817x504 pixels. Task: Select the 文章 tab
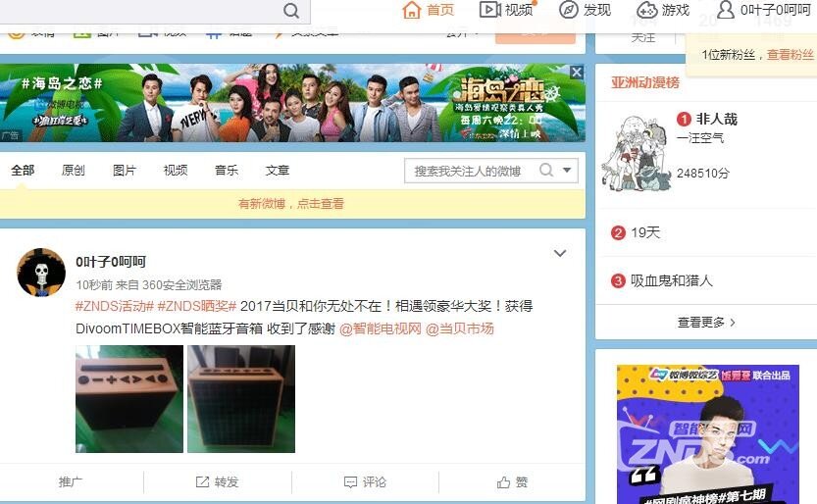click(x=278, y=171)
